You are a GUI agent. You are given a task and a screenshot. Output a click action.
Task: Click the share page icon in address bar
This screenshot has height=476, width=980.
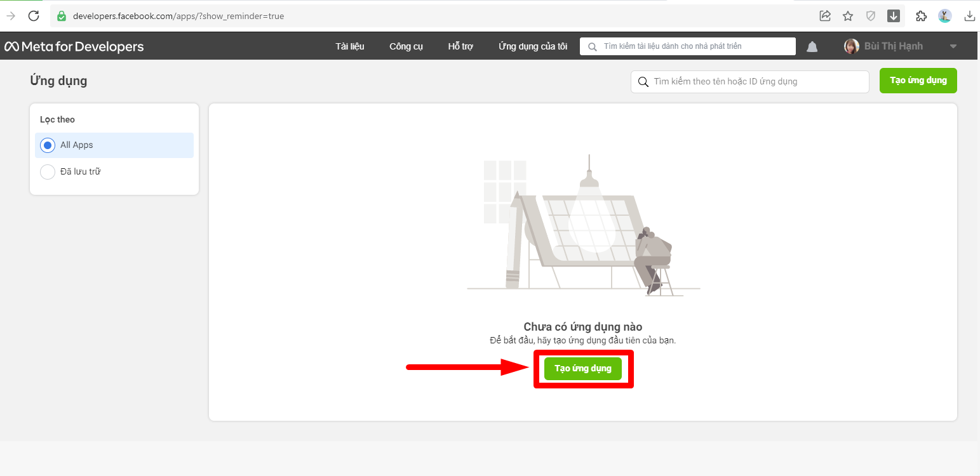pyautogui.click(x=825, y=16)
